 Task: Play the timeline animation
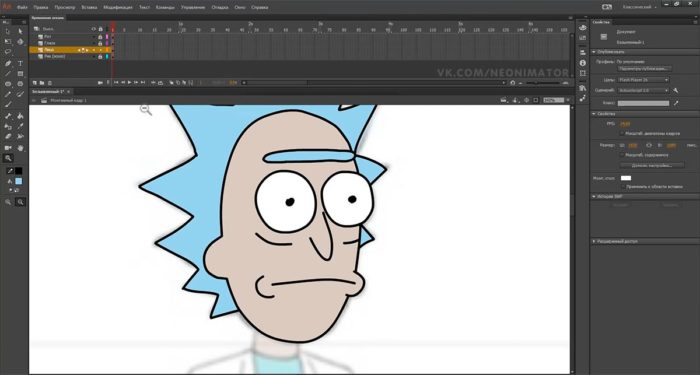[x=129, y=83]
